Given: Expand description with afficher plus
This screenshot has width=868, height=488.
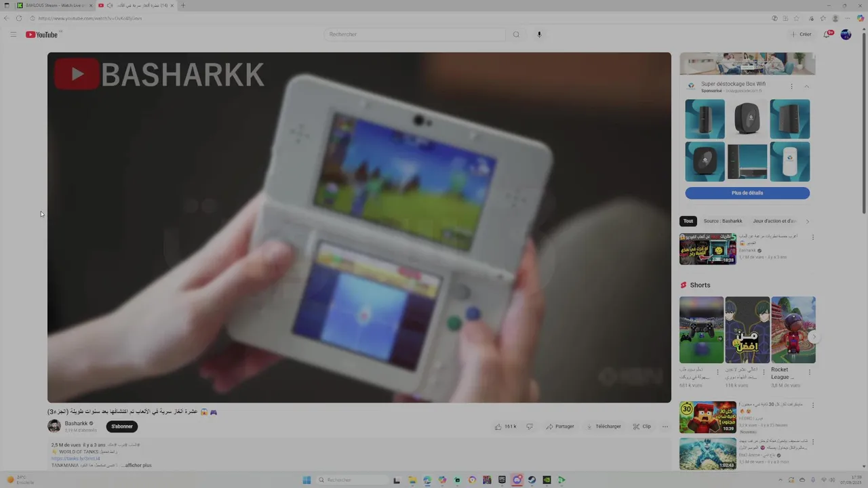Looking at the screenshot, I should click(138, 466).
